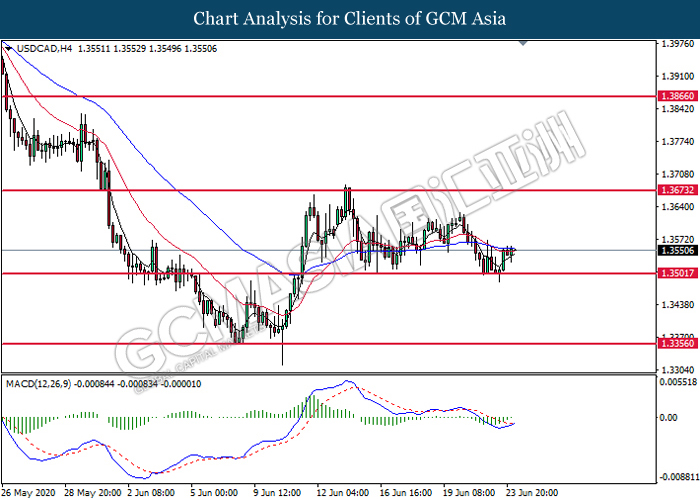Select the 5 Jun 00:00 time label
The height and width of the screenshot is (500, 700).
tap(216, 492)
